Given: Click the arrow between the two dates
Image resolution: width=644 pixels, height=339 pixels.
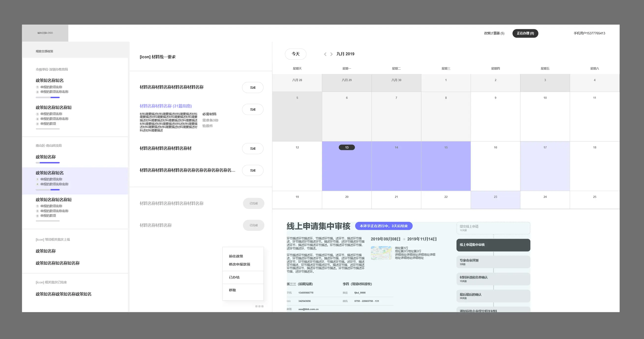Looking at the screenshot, I should click(404, 239).
